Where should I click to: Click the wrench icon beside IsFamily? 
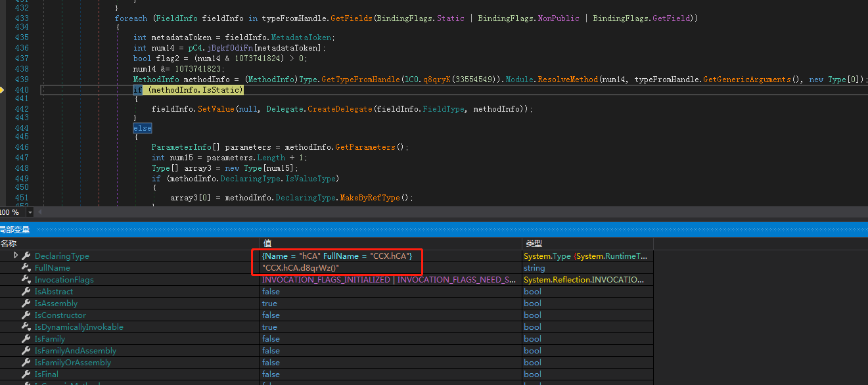pos(26,338)
